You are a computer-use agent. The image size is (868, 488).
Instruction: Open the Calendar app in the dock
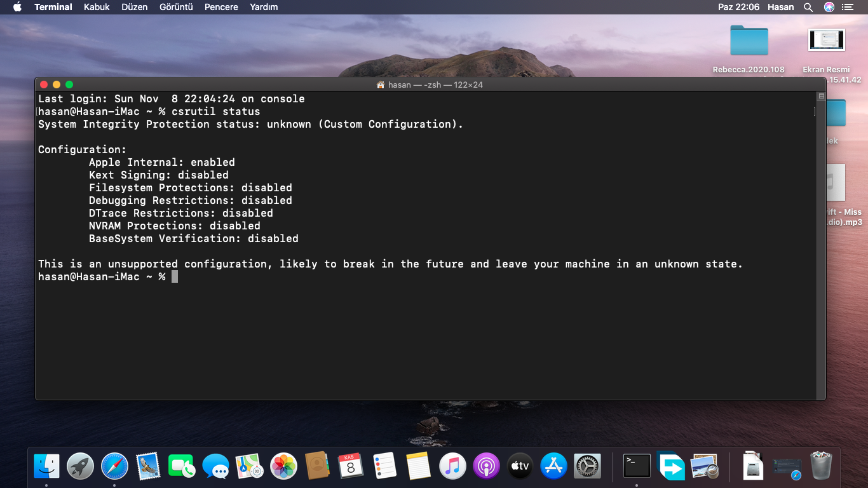tap(350, 466)
